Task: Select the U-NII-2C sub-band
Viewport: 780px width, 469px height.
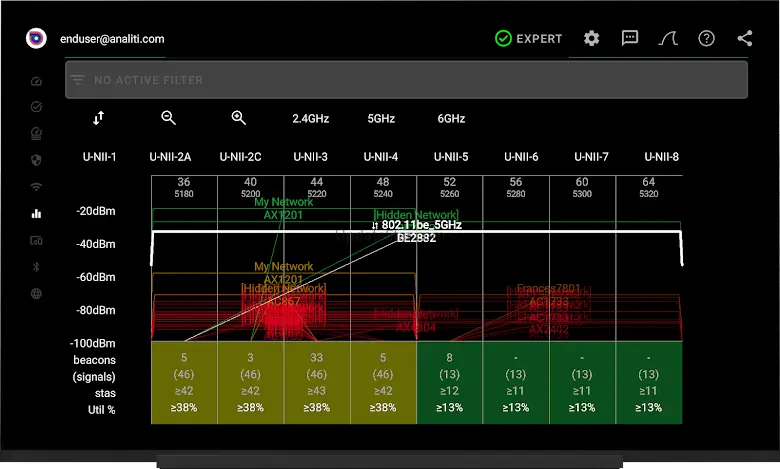Action: point(240,157)
